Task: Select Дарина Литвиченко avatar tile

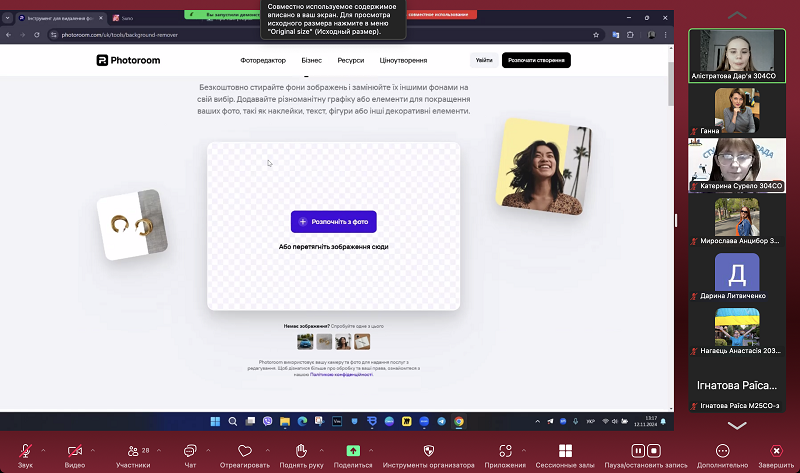Action: pyautogui.click(x=737, y=276)
